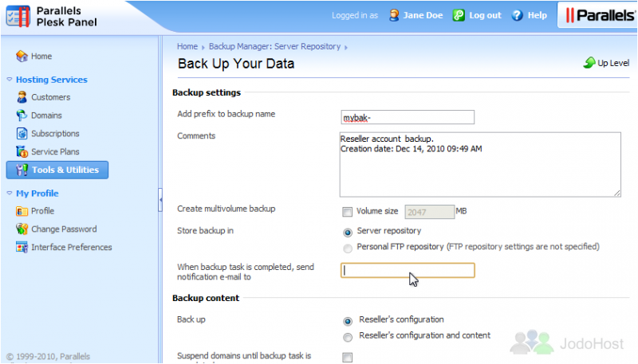
Task: Click the Help question mark icon
Action: tap(517, 15)
